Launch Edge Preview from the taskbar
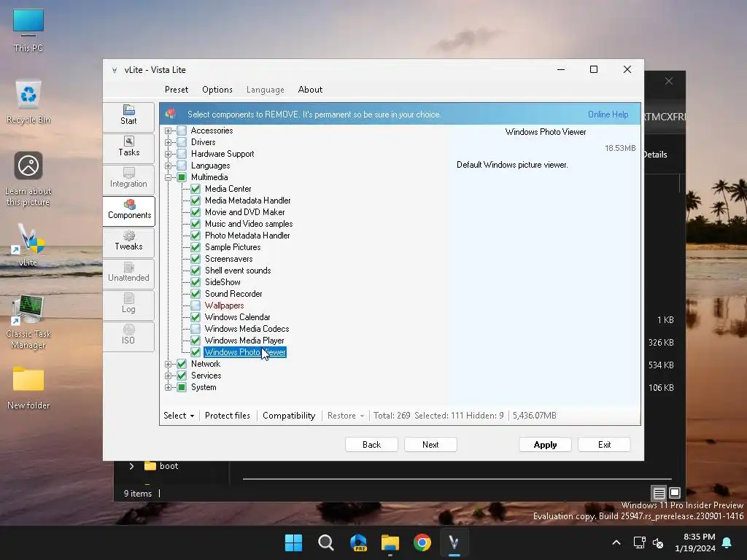747x560 pixels. (x=358, y=542)
